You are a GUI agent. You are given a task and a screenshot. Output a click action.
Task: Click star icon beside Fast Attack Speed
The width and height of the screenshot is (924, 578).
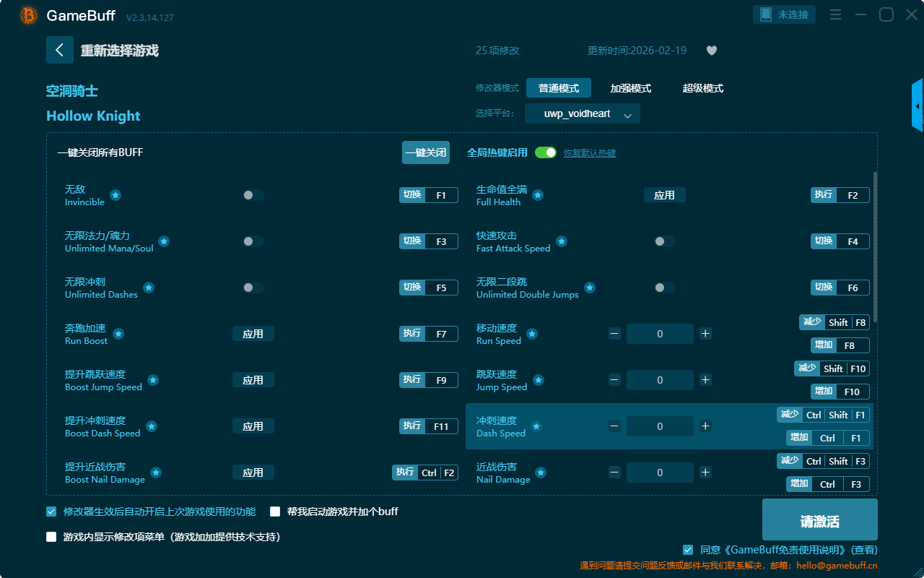[x=562, y=241]
